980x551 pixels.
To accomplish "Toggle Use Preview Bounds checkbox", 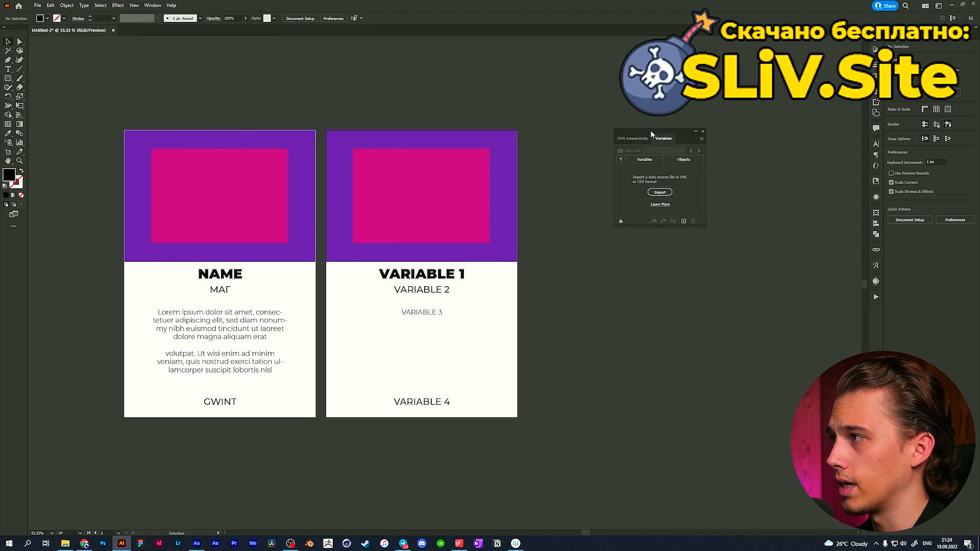I will point(891,173).
